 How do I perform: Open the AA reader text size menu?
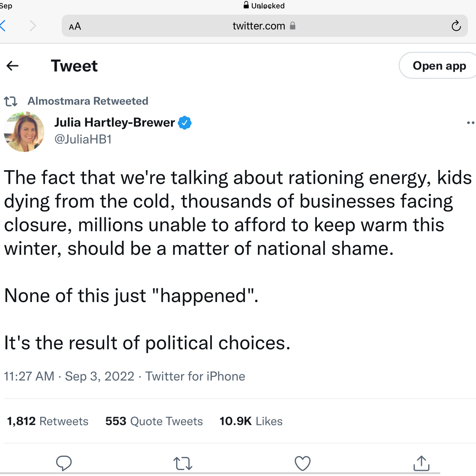[x=75, y=26]
